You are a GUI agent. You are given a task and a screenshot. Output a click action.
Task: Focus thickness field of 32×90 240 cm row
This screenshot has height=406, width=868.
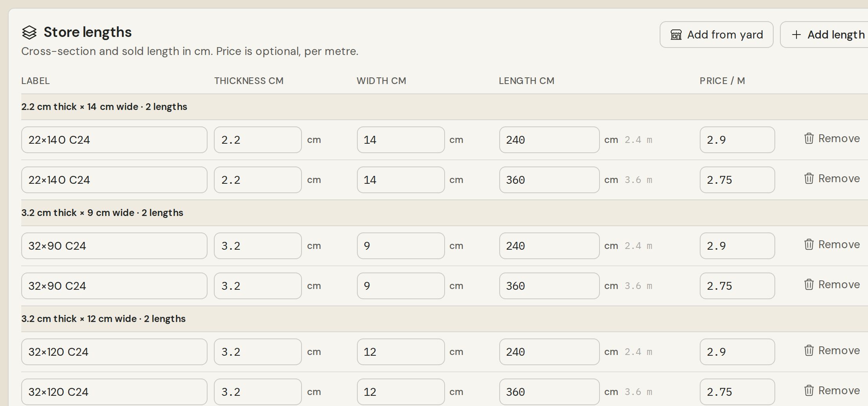[257, 246]
